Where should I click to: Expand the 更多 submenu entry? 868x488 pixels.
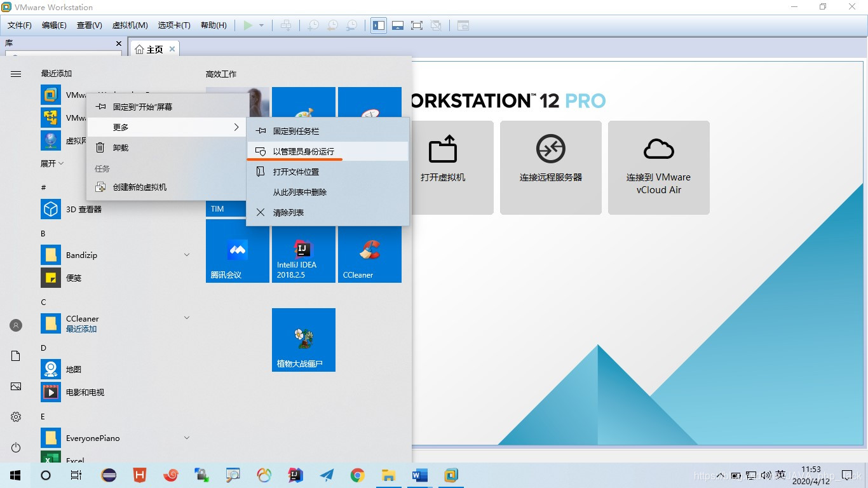pyautogui.click(x=166, y=127)
